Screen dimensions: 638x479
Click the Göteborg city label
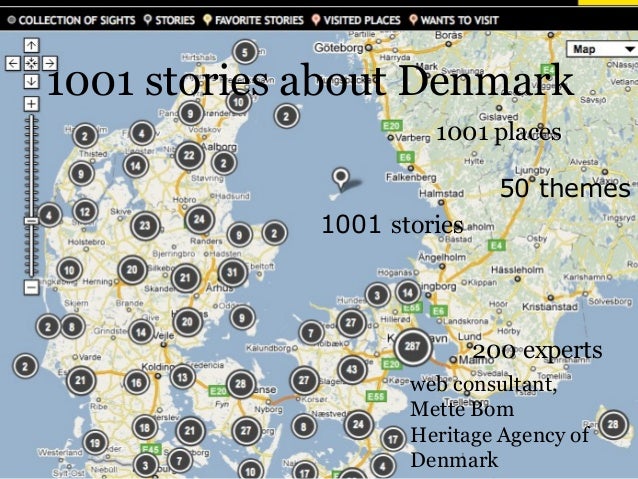pos(339,48)
